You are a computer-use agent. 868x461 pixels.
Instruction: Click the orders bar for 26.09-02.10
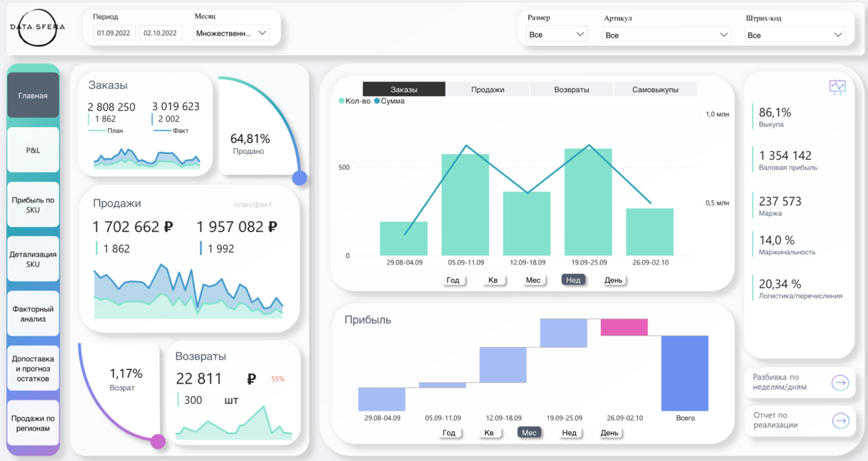(x=650, y=232)
